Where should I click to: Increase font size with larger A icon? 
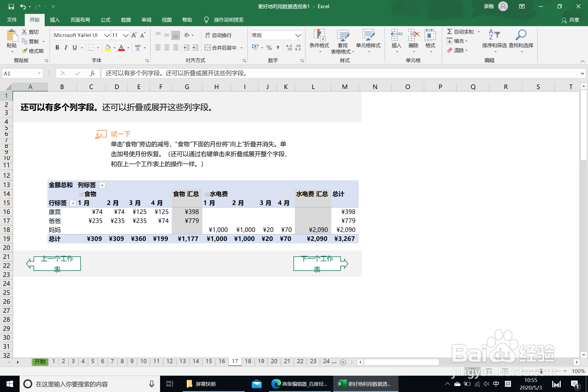click(134, 35)
